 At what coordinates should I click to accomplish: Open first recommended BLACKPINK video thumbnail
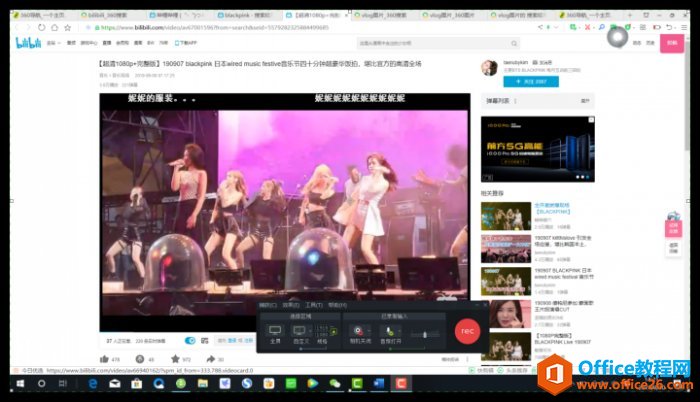tap(505, 216)
